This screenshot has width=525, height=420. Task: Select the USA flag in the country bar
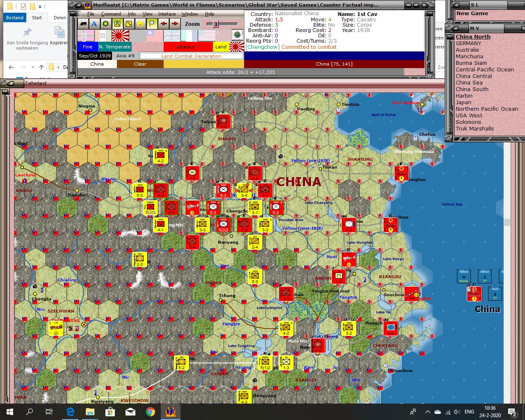(x=206, y=36)
